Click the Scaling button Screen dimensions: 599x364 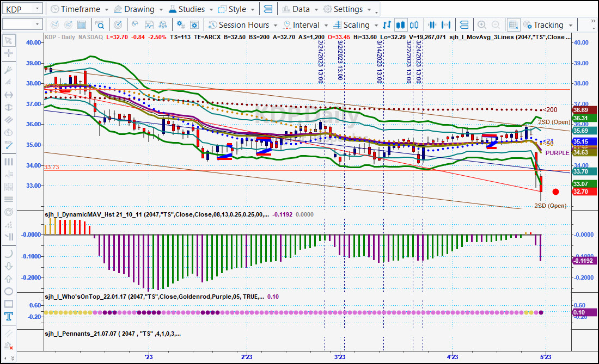[351, 25]
